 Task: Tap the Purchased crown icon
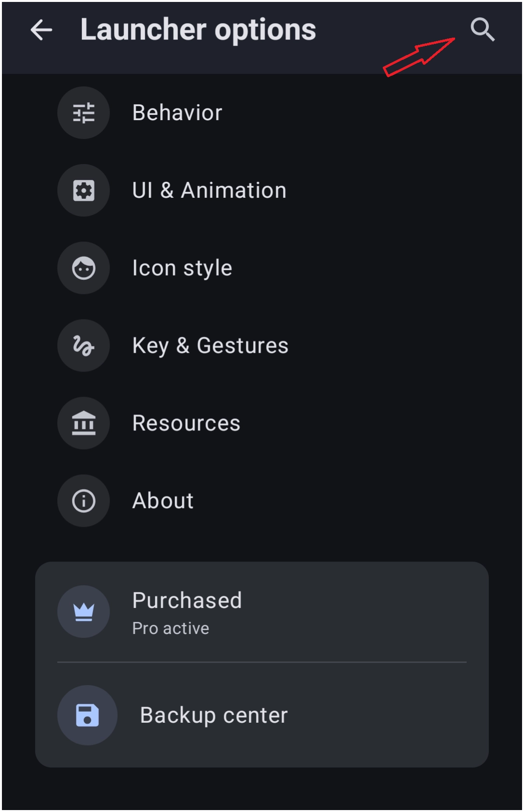click(x=83, y=612)
